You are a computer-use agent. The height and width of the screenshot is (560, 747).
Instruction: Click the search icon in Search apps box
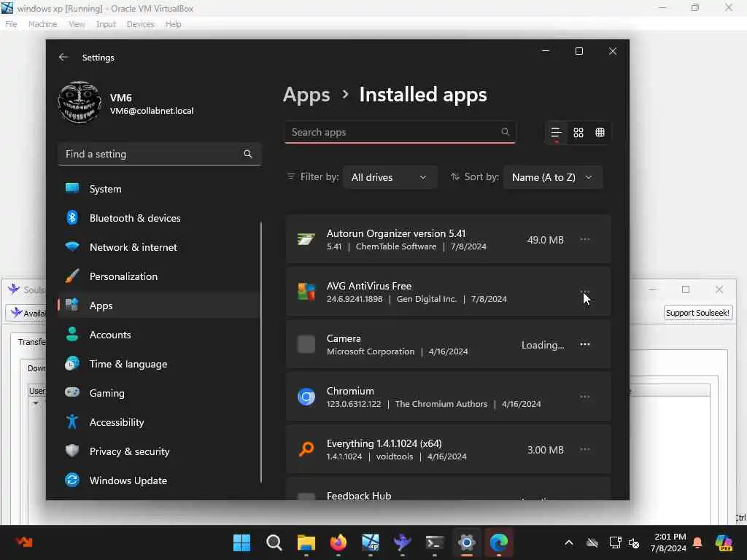point(505,132)
